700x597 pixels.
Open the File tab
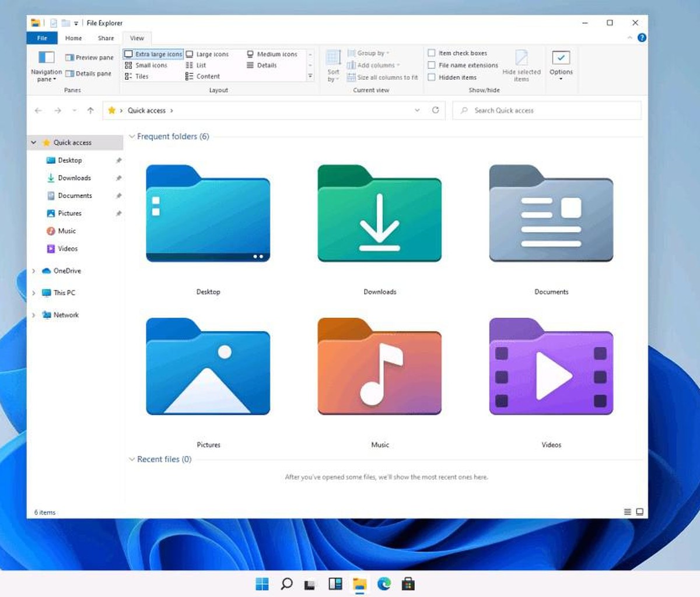tap(42, 38)
